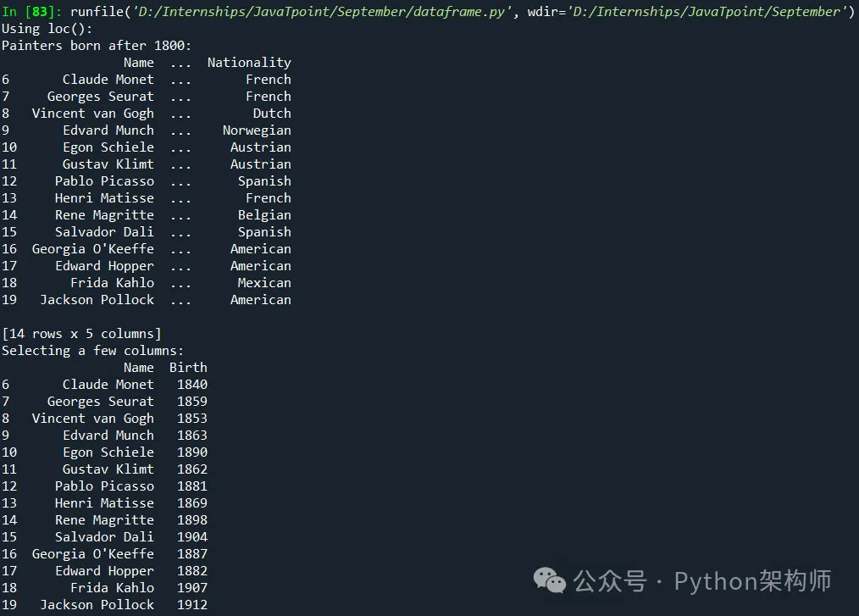Click the "In [83]:" console prompt
Viewport: 859px width, 616px height.
(x=32, y=12)
